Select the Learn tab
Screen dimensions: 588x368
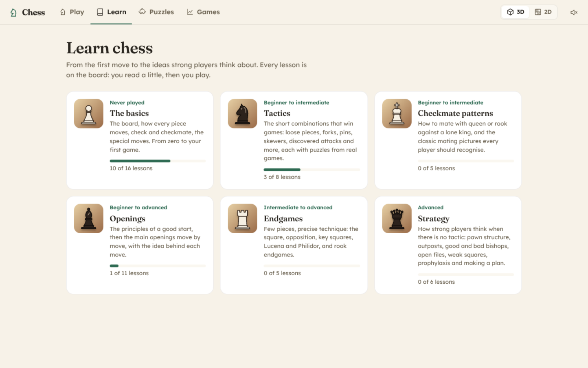tap(111, 12)
